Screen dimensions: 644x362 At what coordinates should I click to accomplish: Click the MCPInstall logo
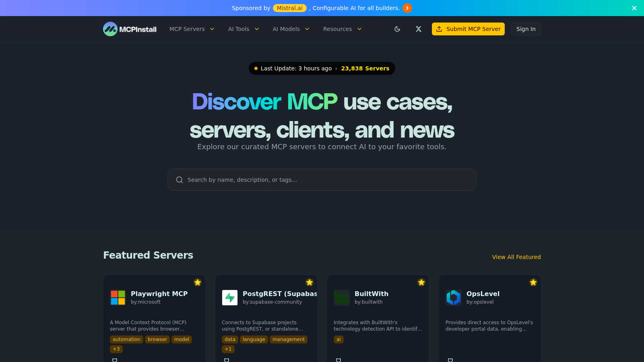click(130, 29)
